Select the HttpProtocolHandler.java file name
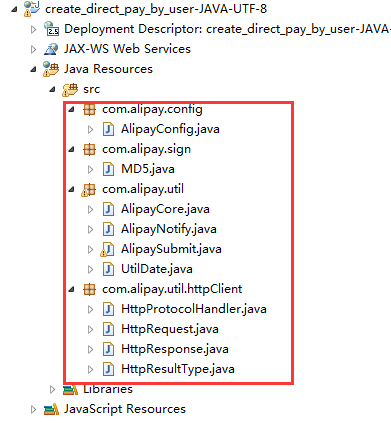 pos(194,309)
